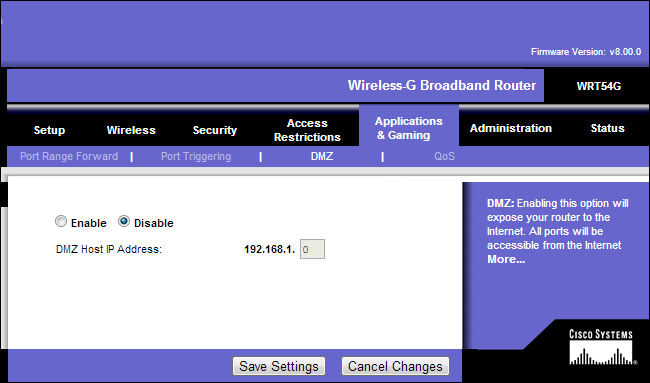
Task: Click the DMZ help description text
Action: 558,224
